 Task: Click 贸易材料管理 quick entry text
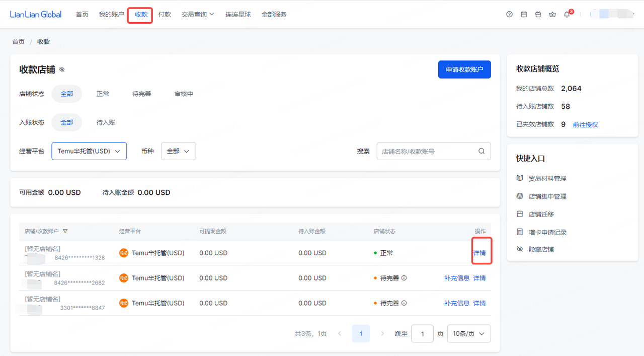[x=547, y=178]
